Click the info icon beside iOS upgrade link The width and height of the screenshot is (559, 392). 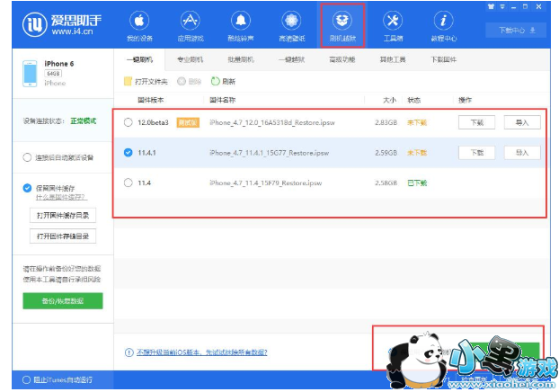pos(129,352)
